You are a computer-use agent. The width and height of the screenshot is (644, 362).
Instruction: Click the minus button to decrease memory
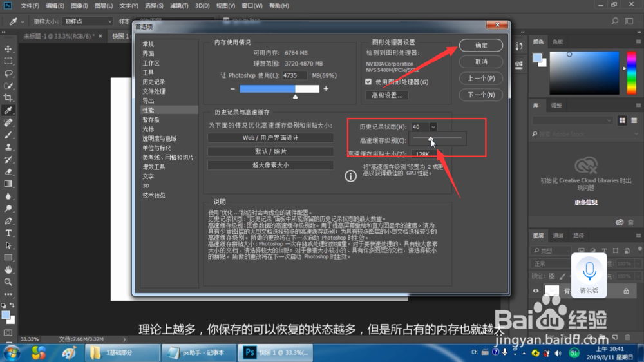click(x=233, y=89)
